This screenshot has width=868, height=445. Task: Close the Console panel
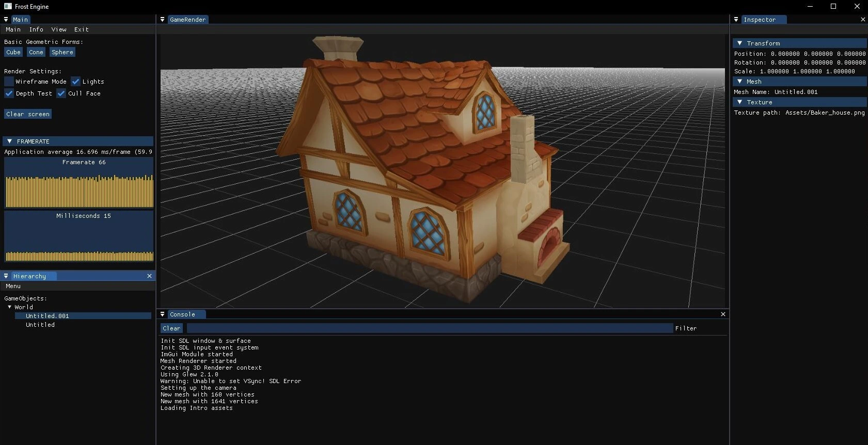(723, 314)
